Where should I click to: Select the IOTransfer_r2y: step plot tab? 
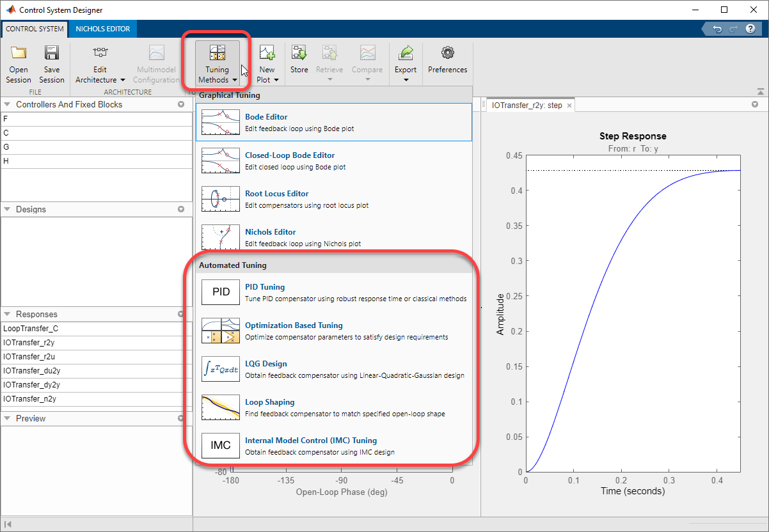[527, 105]
